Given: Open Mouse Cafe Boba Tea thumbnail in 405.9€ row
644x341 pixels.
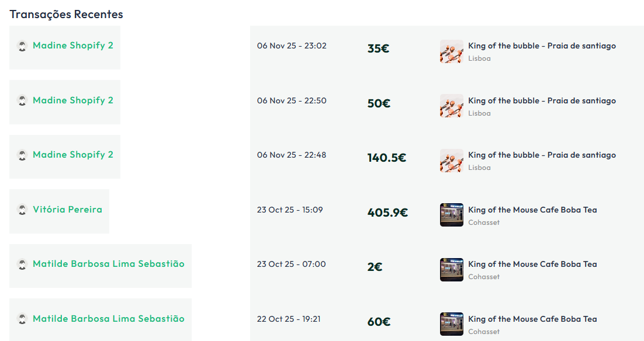Looking at the screenshot, I should click(451, 215).
